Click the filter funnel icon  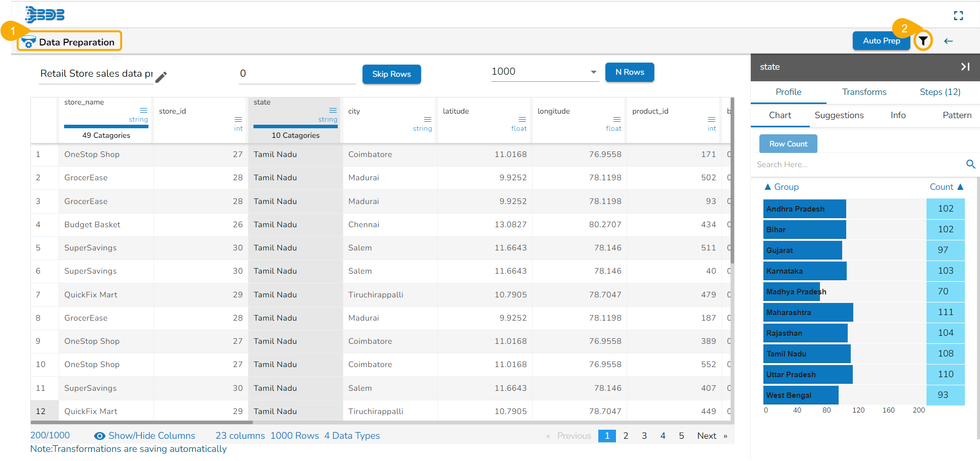point(923,41)
